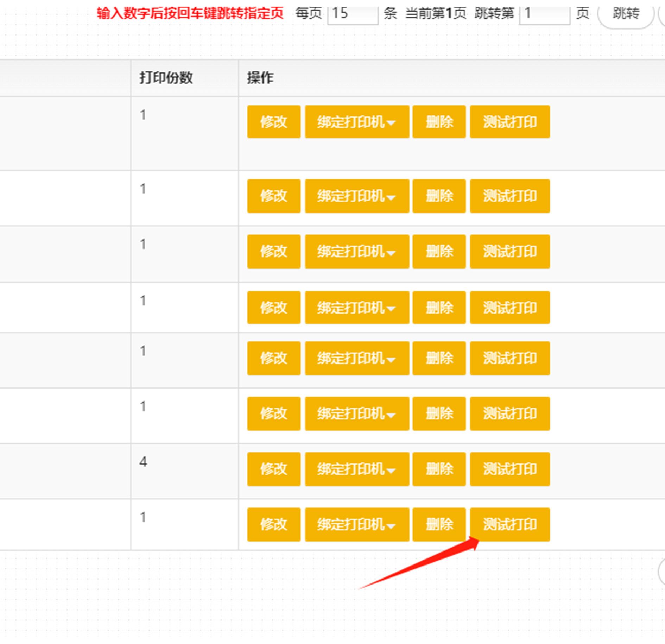Focus the 每页 items-per-page input field
Screen dimensions: 665x644
click(x=353, y=14)
